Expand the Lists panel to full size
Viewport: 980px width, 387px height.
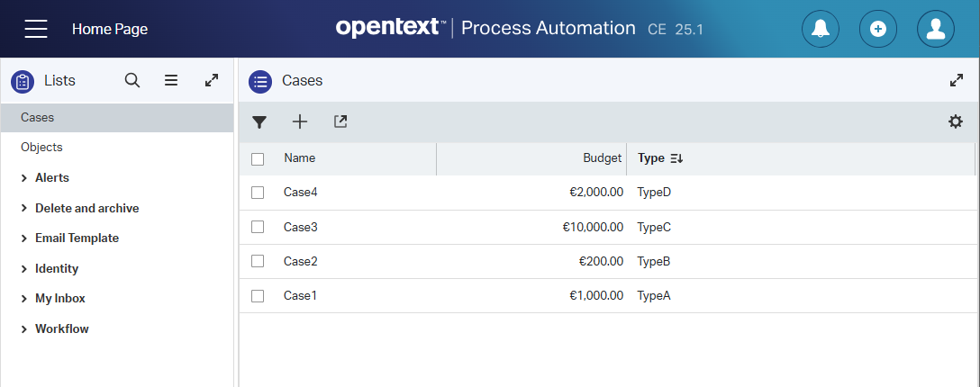click(x=212, y=80)
